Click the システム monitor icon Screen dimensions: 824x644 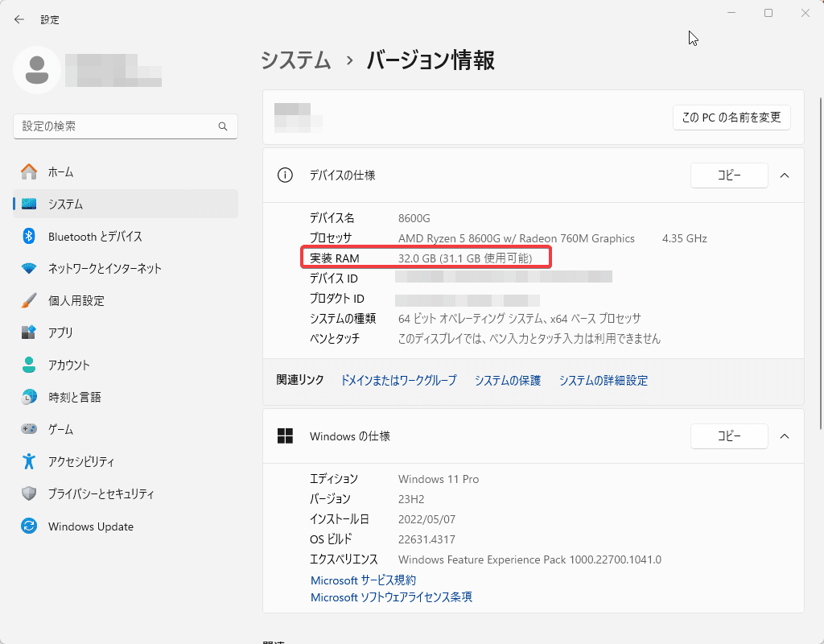(29, 204)
